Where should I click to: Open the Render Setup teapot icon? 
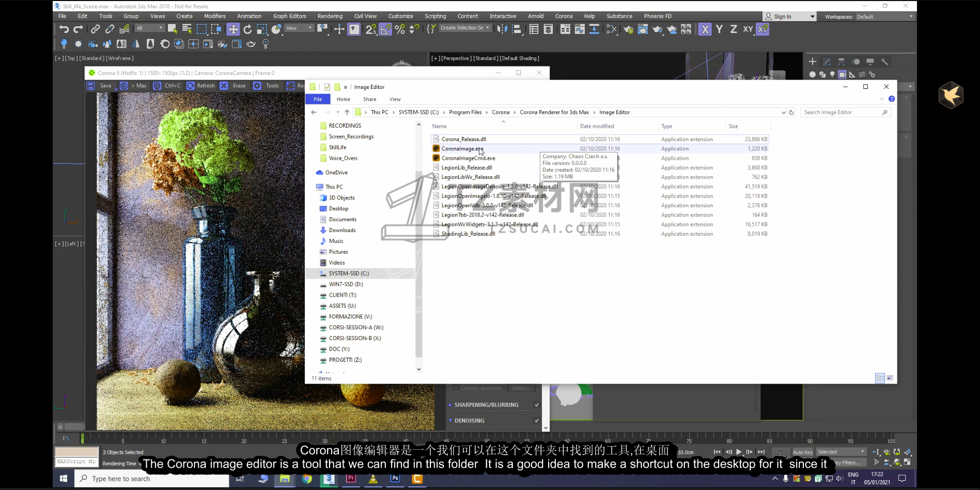[x=628, y=29]
